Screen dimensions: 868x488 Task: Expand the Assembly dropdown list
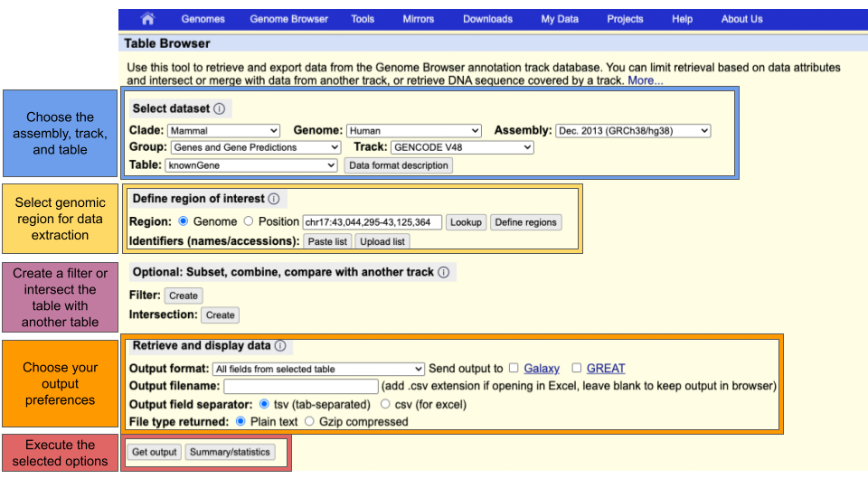tap(633, 131)
